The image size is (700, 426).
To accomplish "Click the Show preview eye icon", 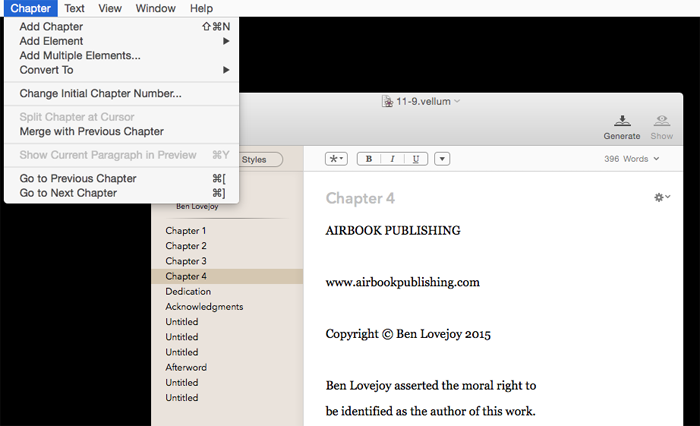I will point(661,121).
